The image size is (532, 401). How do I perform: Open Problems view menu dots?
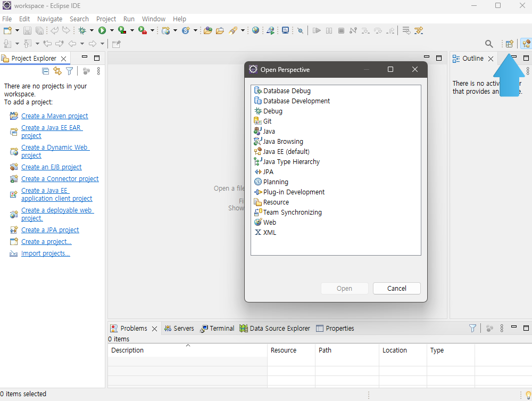click(502, 328)
